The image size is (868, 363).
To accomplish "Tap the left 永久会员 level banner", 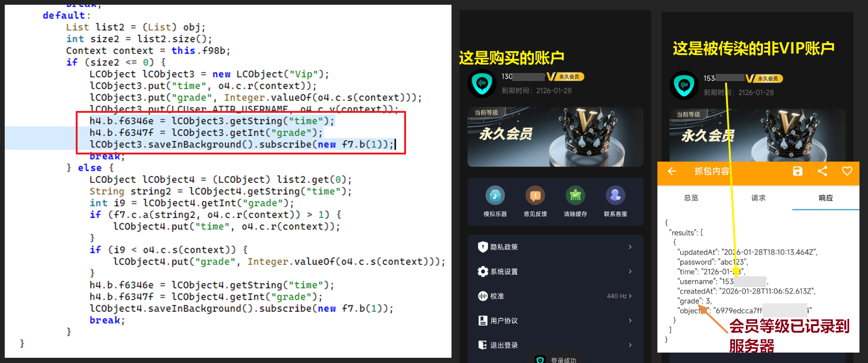I will [x=555, y=137].
